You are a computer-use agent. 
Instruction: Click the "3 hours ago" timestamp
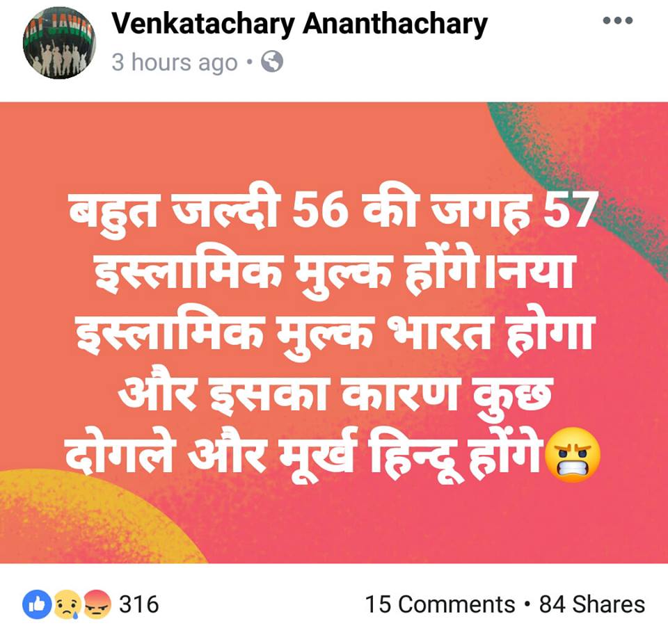click(174, 63)
